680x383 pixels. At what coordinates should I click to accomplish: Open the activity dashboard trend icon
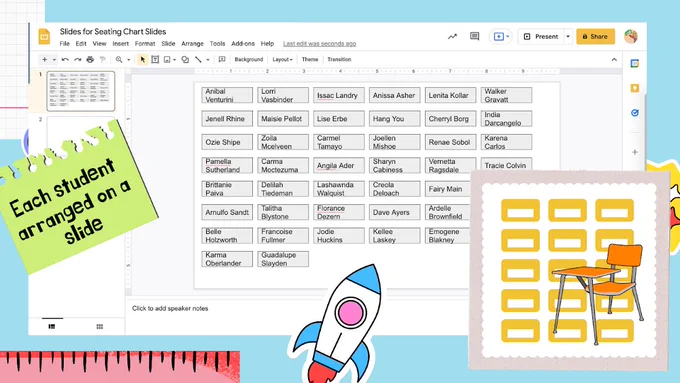click(452, 36)
